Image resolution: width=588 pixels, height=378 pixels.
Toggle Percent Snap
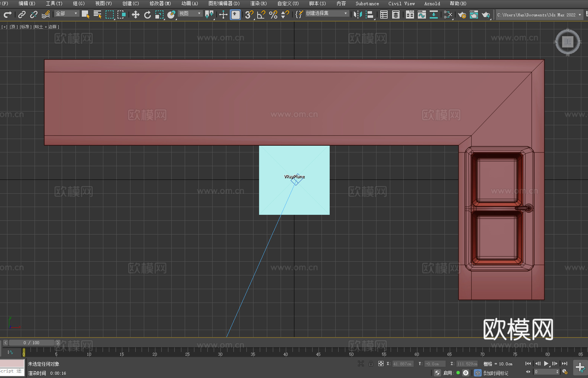(x=273, y=14)
